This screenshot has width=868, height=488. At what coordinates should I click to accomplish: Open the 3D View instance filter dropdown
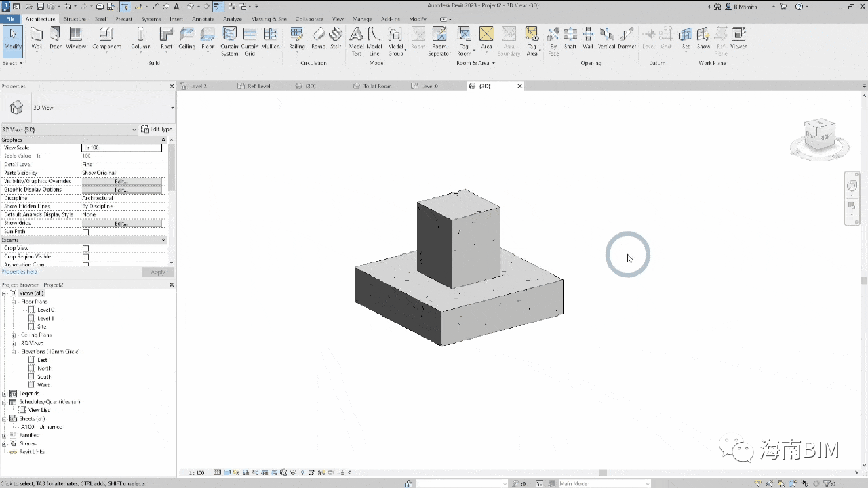coord(134,129)
